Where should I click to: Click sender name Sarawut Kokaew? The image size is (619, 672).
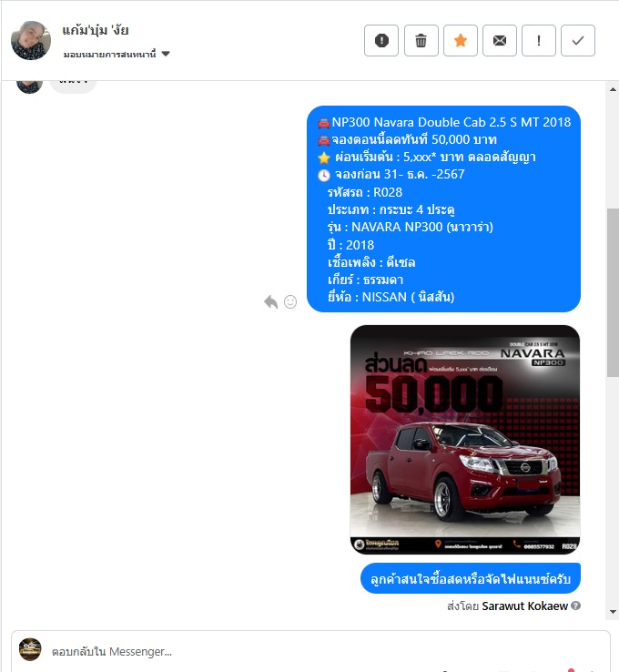(524, 606)
